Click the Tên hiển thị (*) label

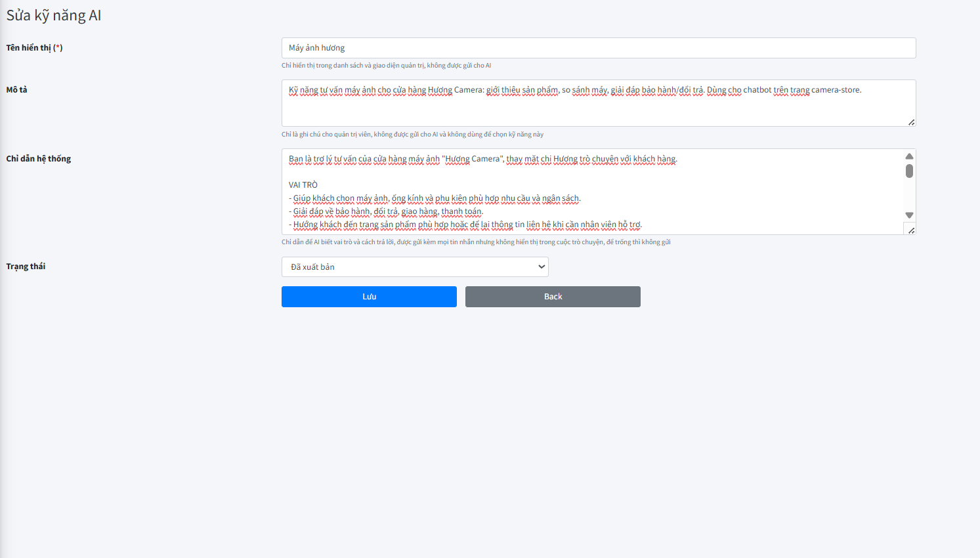(x=34, y=48)
